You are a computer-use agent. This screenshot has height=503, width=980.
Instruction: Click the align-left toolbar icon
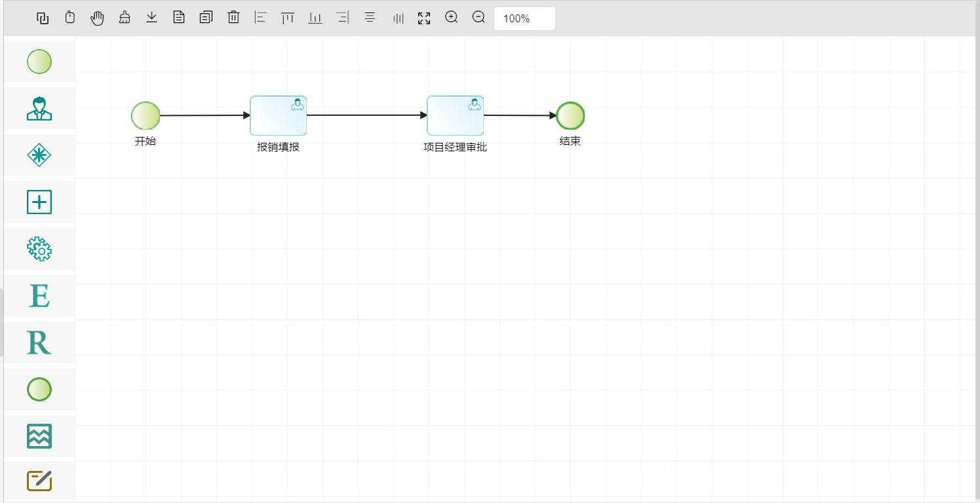click(x=261, y=18)
